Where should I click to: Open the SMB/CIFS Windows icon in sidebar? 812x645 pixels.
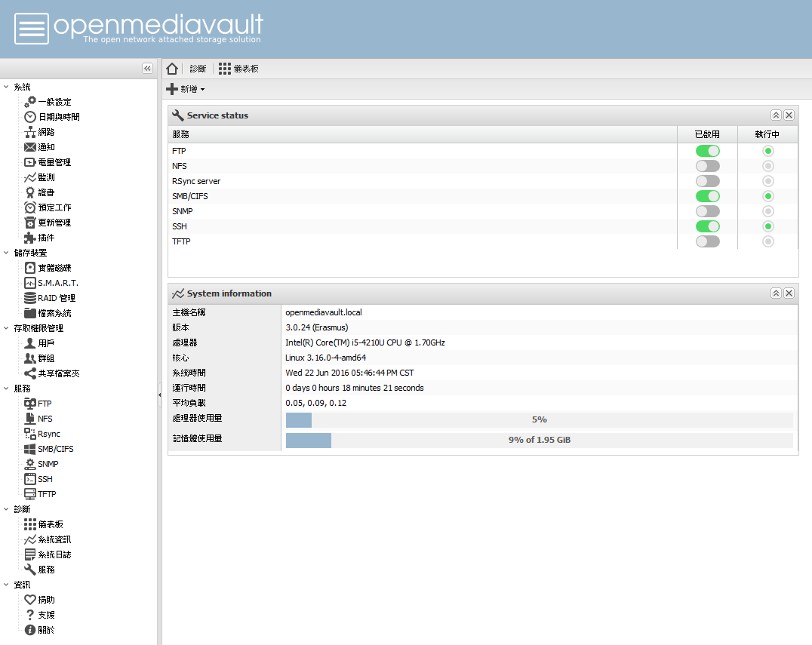point(30,449)
